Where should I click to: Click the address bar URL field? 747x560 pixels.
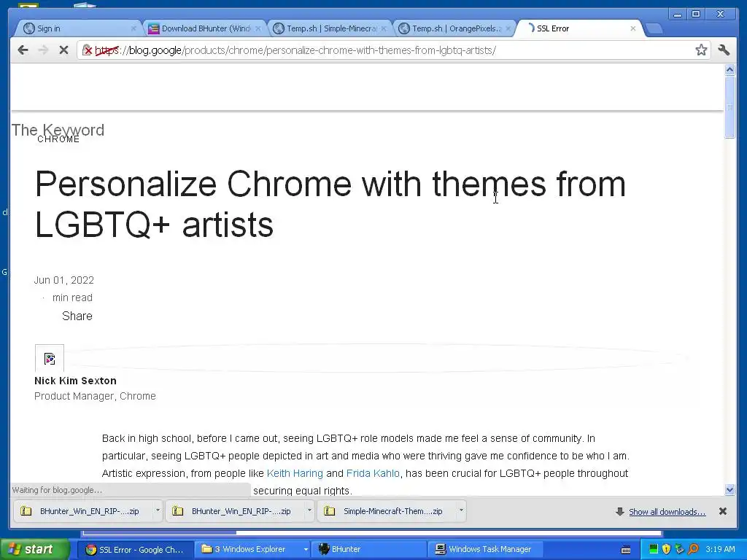393,50
